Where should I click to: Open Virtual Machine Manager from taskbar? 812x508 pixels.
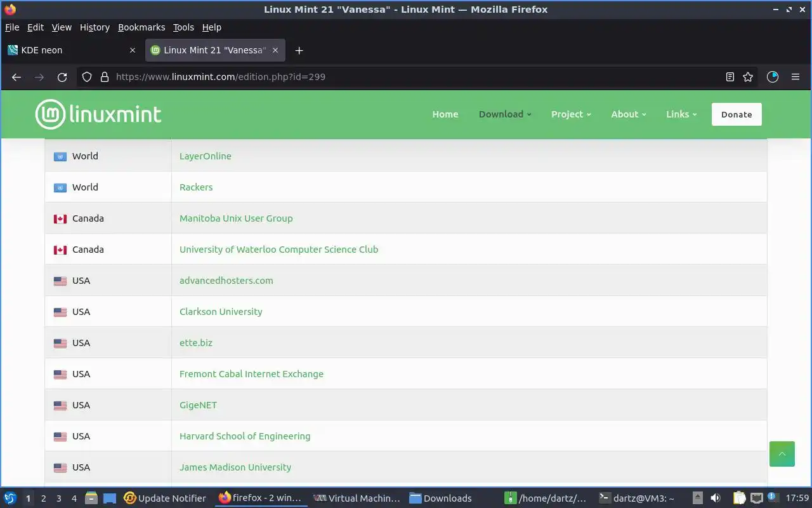coord(357,498)
